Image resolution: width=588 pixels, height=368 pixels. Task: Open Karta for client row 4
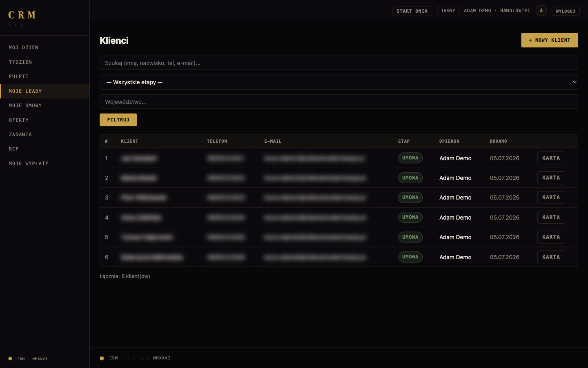click(x=551, y=217)
